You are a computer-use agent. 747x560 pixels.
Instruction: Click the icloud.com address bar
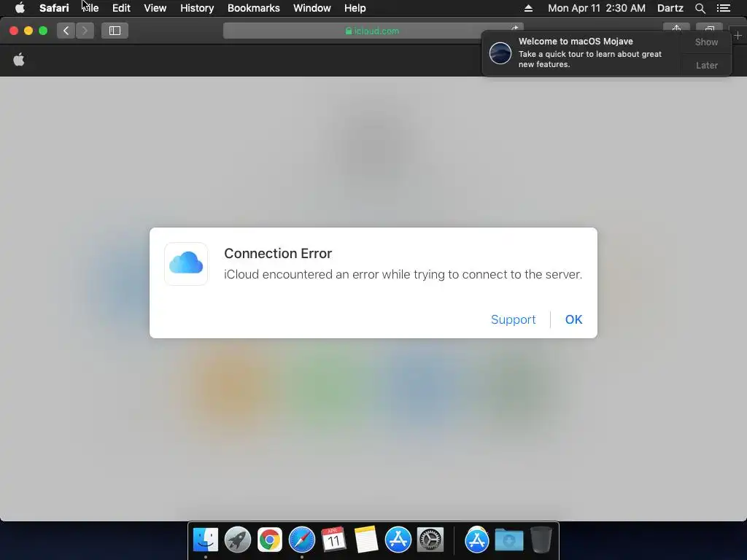[373, 31]
